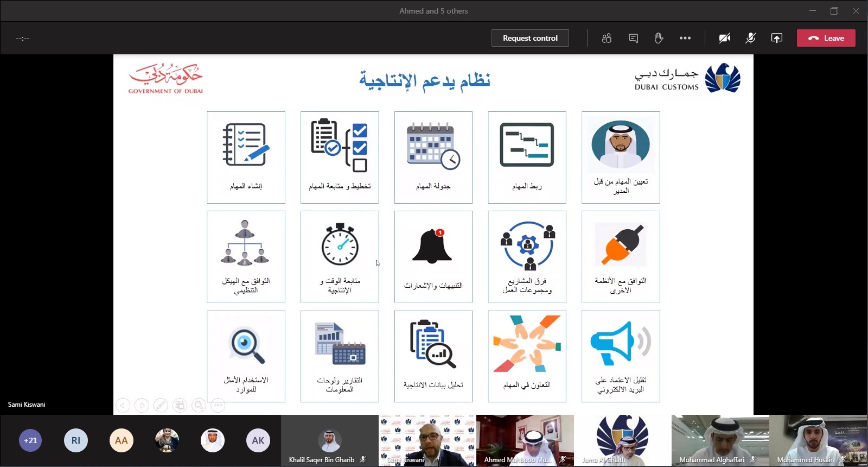
Task: Open the slide zoom magnifier
Action: [199, 405]
